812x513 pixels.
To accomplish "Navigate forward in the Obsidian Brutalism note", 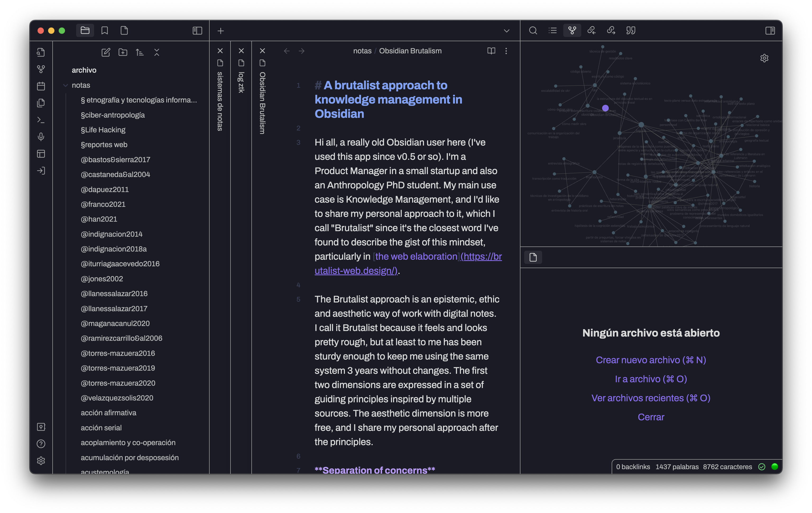I will pos(302,51).
